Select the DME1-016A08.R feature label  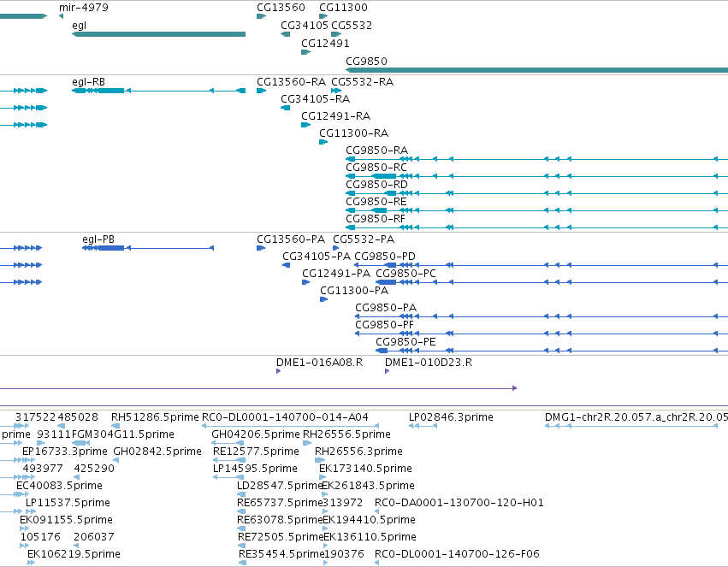click(319, 363)
